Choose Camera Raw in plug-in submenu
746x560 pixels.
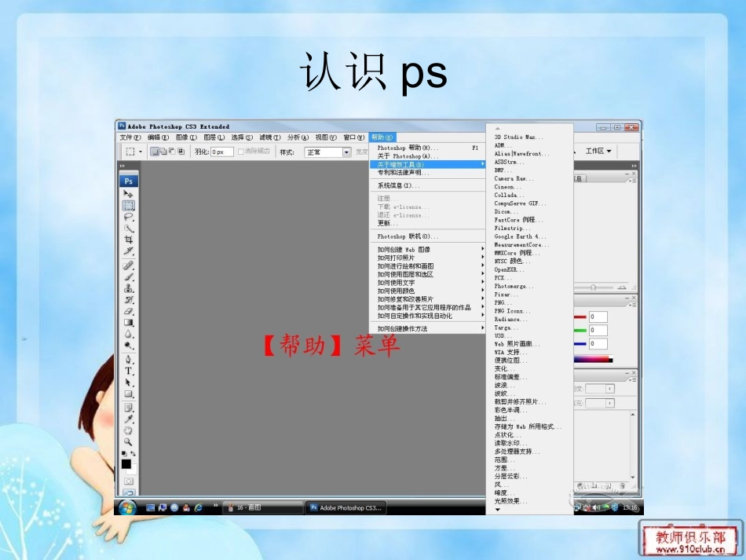(x=514, y=178)
